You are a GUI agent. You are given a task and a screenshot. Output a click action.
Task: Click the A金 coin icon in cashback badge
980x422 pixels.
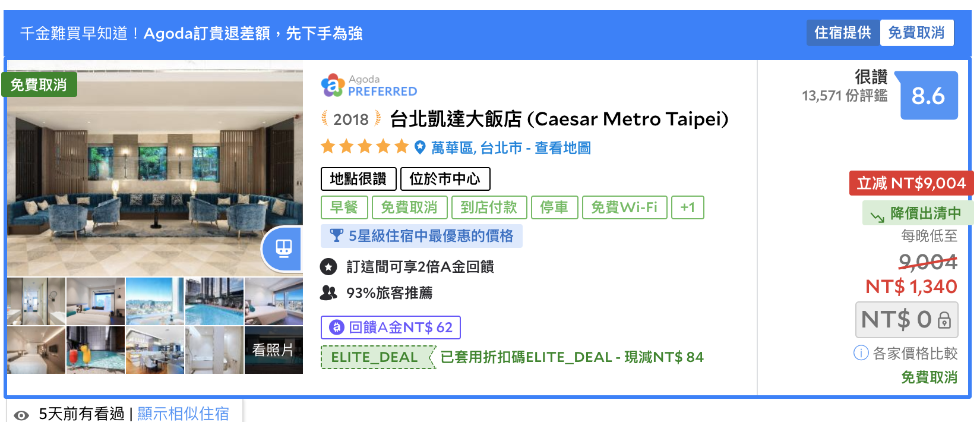(337, 327)
